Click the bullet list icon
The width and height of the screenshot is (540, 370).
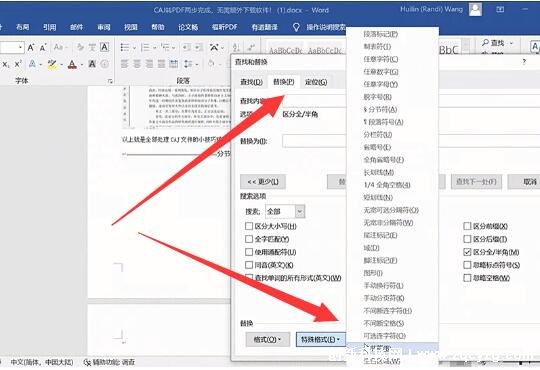[125, 48]
